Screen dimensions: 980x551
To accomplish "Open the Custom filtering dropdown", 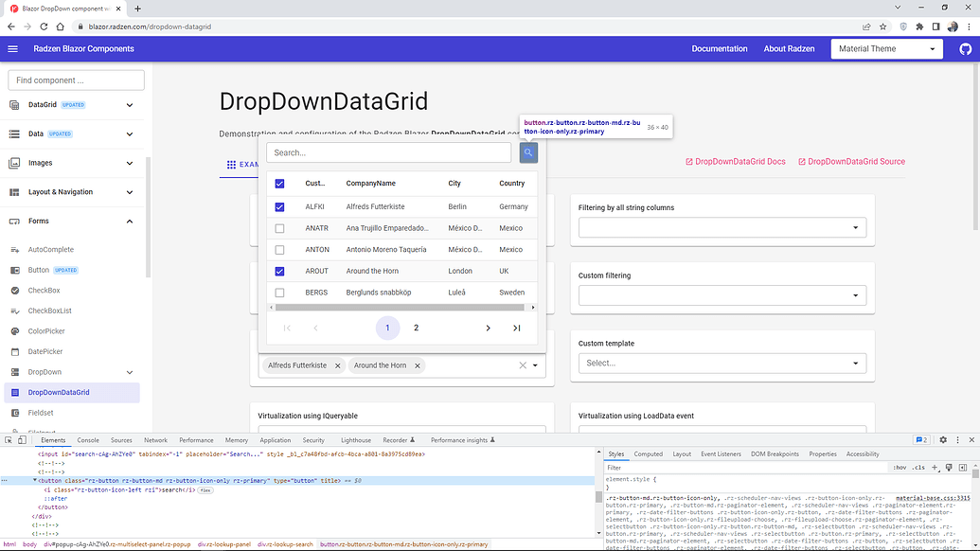I will point(722,294).
